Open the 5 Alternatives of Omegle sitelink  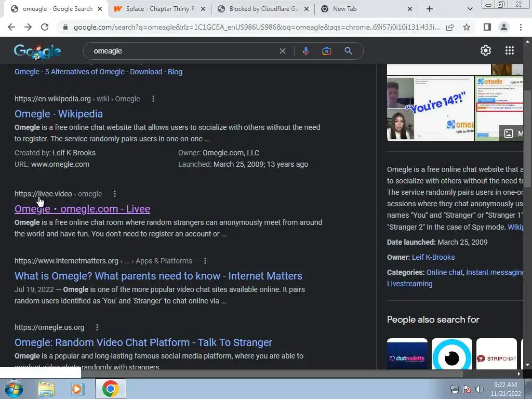[x=85, y=72]
